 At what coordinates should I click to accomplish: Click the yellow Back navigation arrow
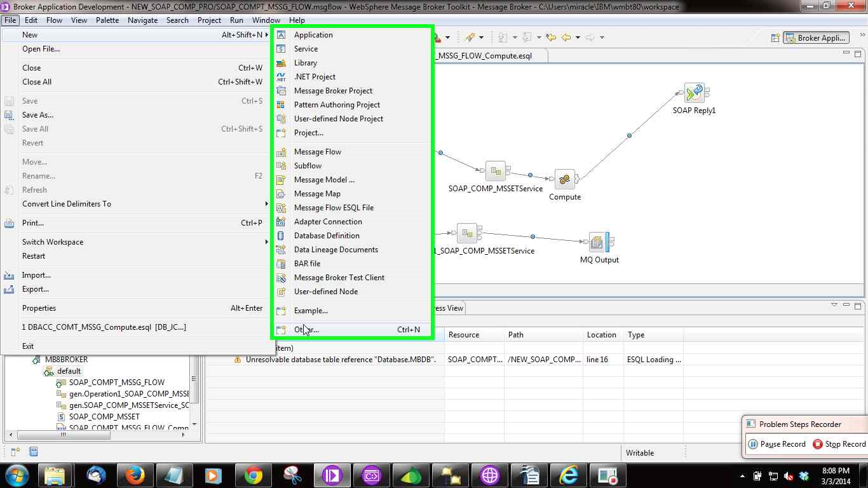coord(566,37)
